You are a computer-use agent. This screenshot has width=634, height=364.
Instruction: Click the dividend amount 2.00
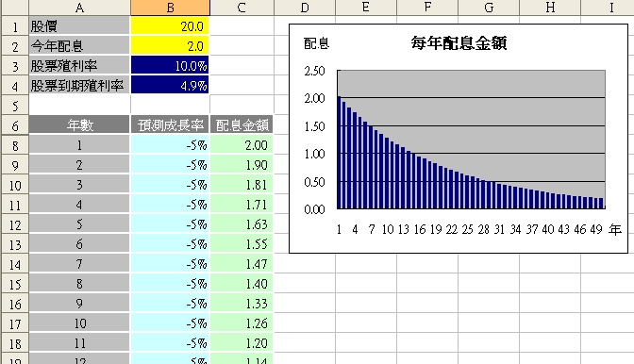pos(242,145)
